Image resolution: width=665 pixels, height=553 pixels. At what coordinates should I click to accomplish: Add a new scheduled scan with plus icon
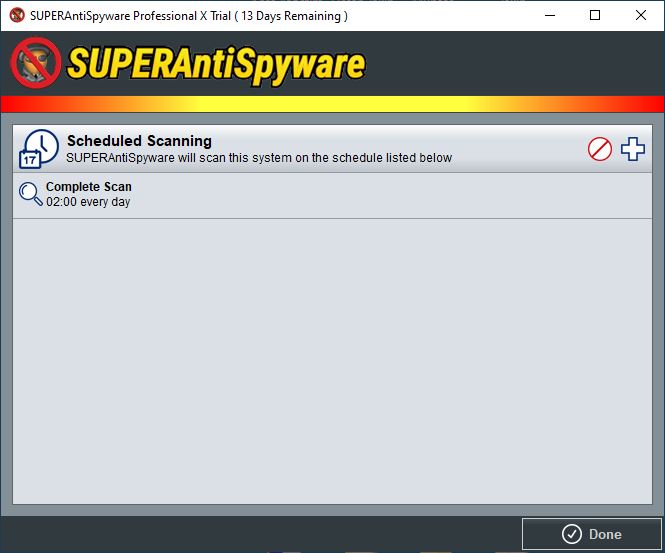tap(633, 149)
